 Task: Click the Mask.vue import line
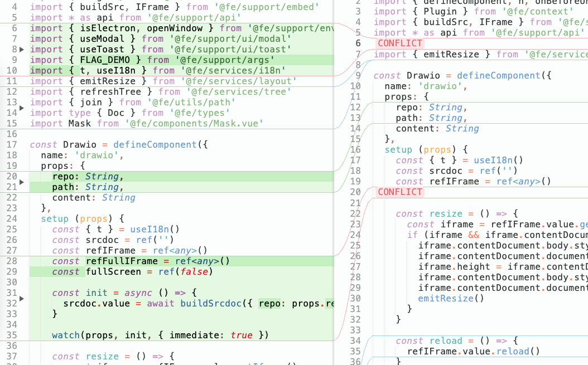(146, 124)
